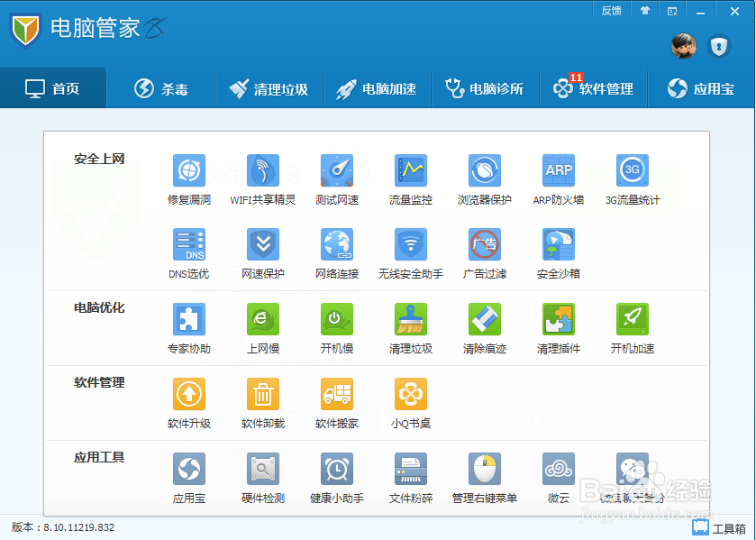The height and width of the screenshot is (540, 756).
Task: Open main menu icon in title bar
Action: [672, 11]
